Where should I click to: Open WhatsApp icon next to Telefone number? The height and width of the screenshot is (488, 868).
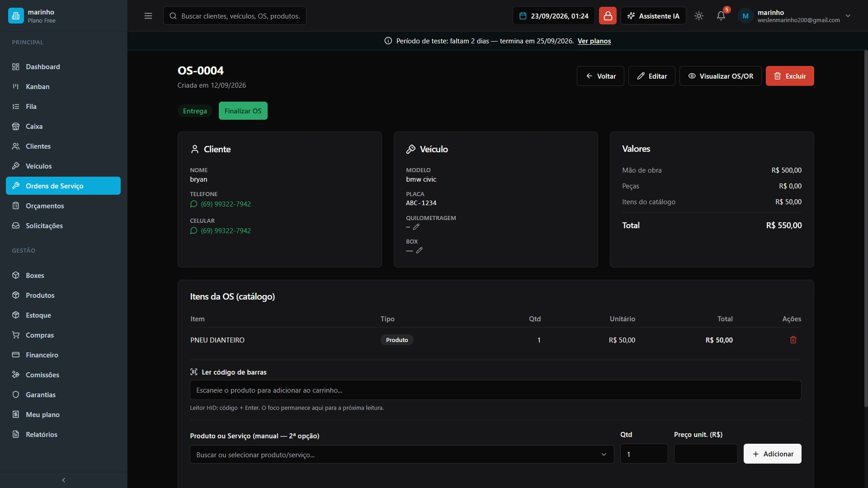click(193, 204)
